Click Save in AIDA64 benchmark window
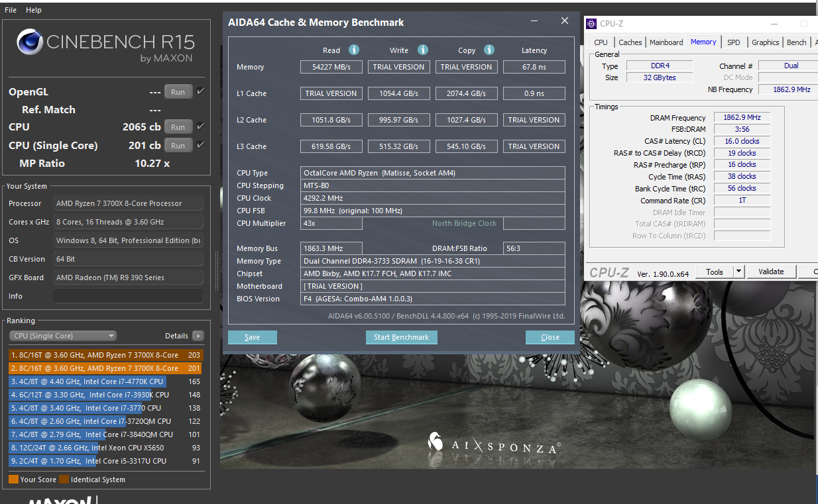Screen dimensions: 818x504 pyautogui.click(x=252, y=337)
